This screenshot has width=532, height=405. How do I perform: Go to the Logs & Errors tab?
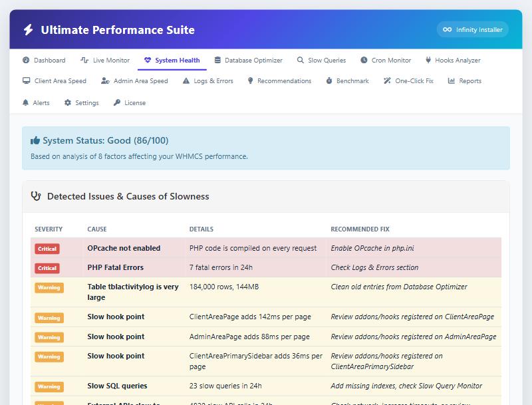tap(208, 80)
